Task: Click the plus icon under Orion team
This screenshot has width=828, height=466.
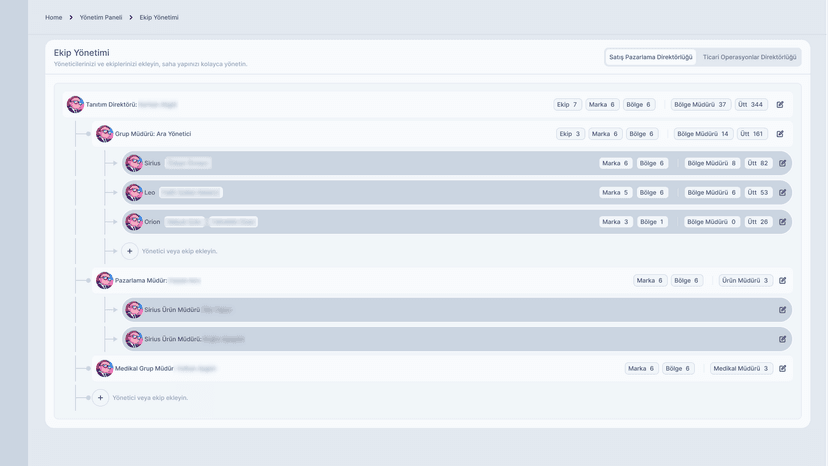Action: coord(130,251)
